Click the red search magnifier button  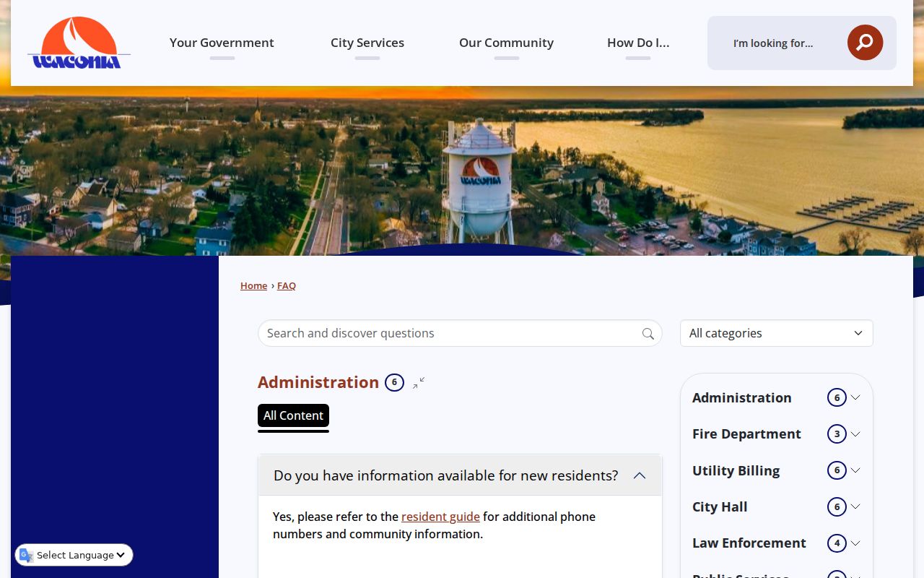click(x=865, y=43)
